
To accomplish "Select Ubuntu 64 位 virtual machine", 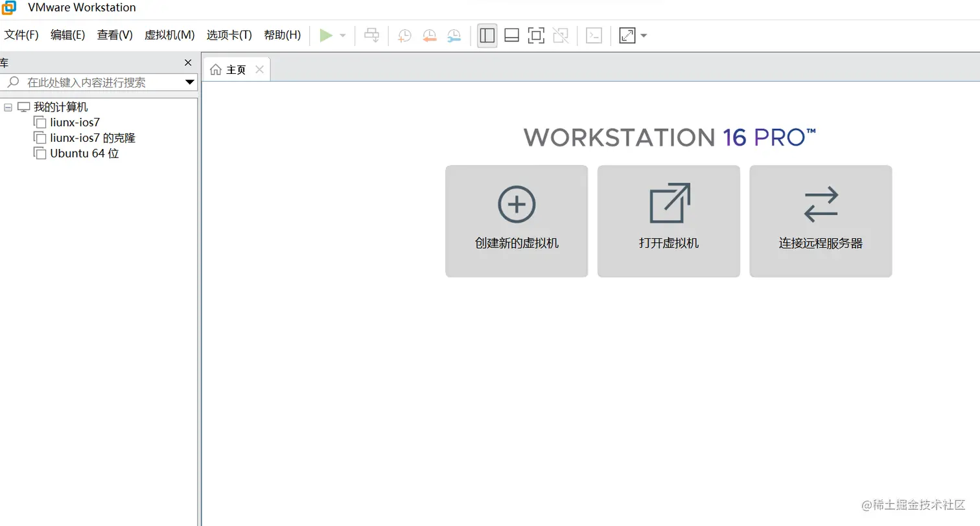I will 85,154.
